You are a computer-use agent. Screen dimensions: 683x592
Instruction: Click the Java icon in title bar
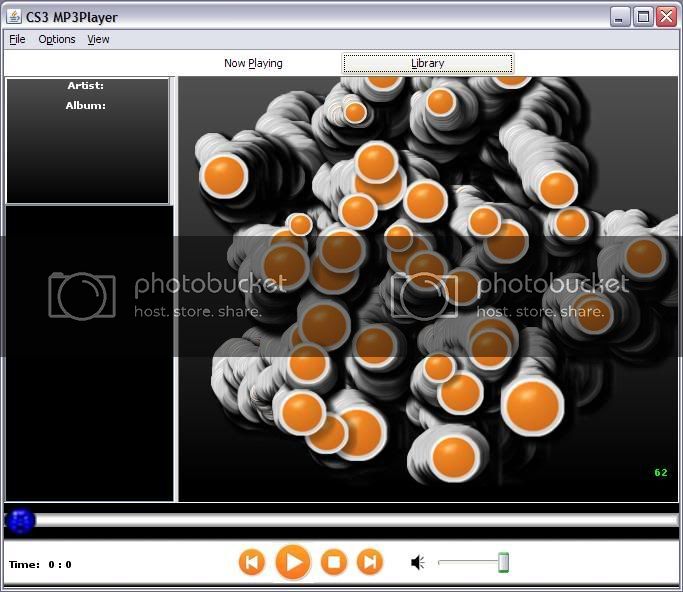tap(14, 17)
